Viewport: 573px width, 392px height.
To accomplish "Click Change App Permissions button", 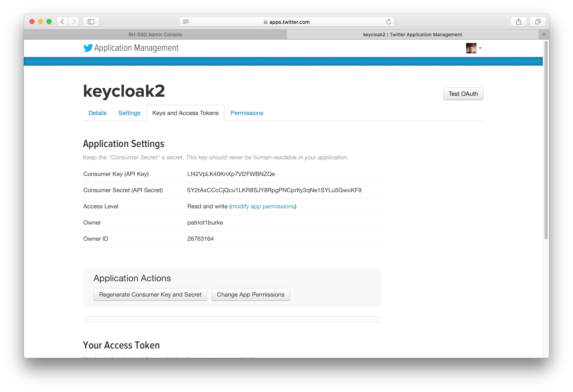I will click(250, 294).
